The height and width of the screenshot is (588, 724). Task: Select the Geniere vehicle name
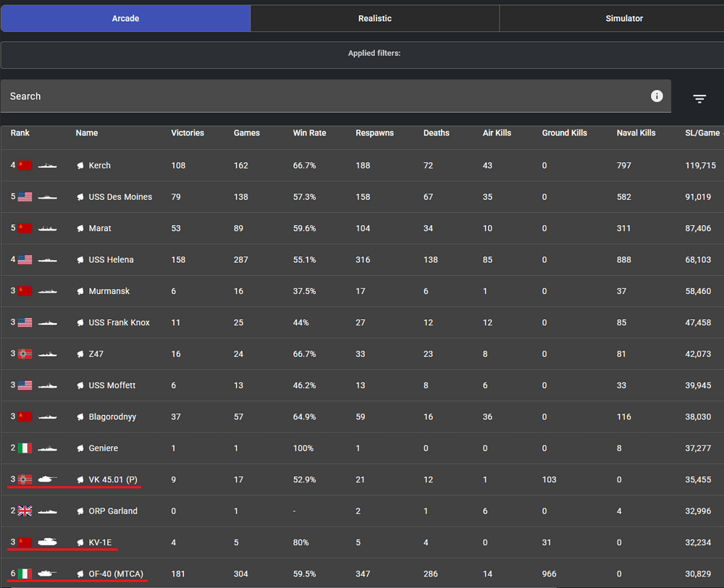click(x=104, y=448)
